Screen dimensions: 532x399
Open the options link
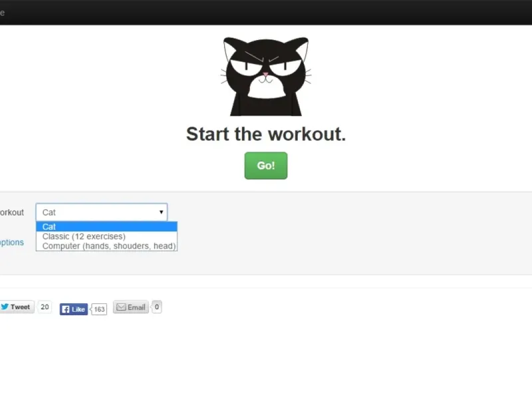pyautogui.click(x=11, y=242)
